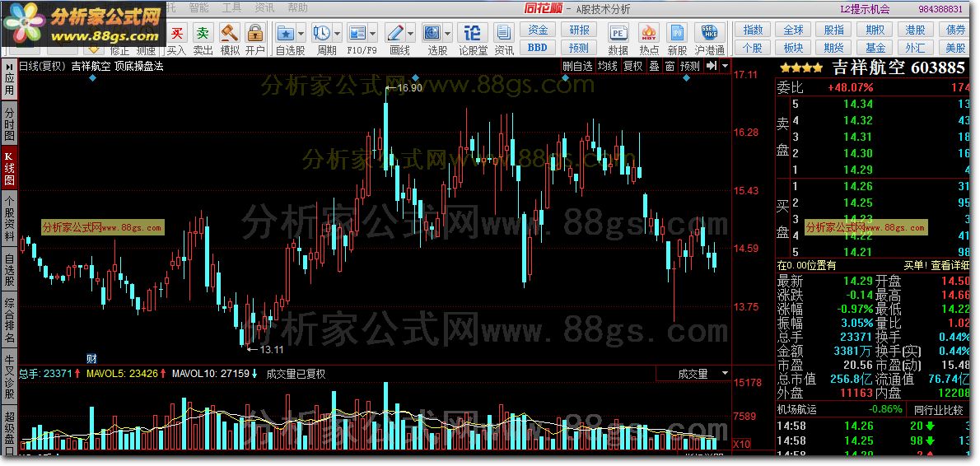Viewport: 980px width, 466px height.
Task: Click the 指数 market button
Action: [x=753, y=30]
